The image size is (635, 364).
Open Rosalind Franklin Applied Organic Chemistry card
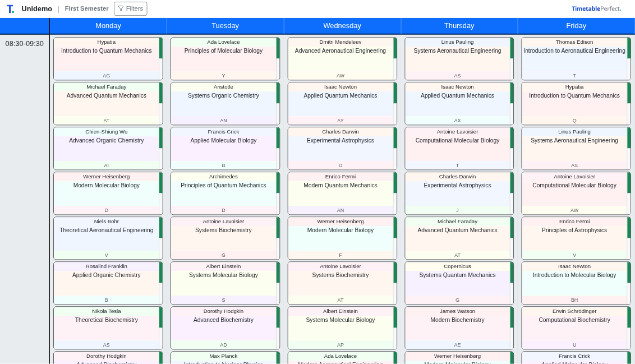pyautogui.click(x=108, y=283)
